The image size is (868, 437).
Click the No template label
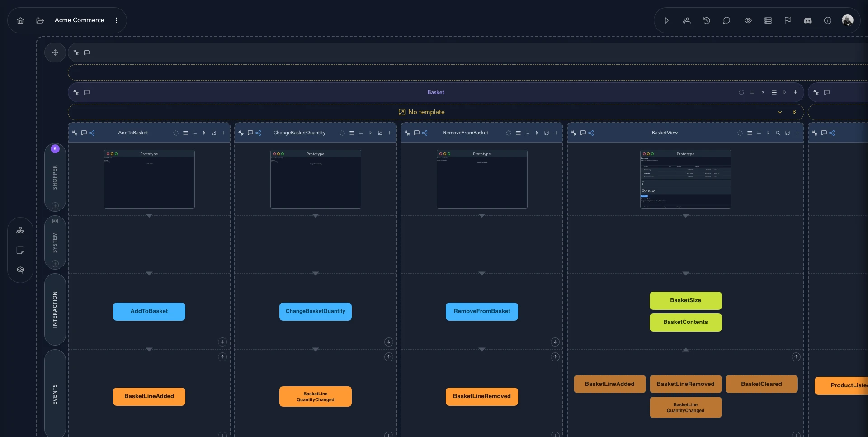426,112
